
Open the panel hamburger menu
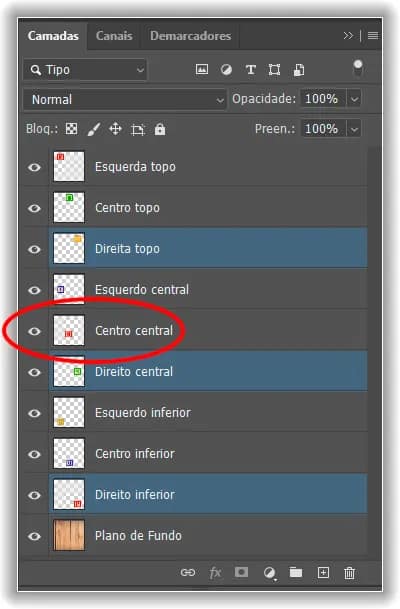[373, 36]
